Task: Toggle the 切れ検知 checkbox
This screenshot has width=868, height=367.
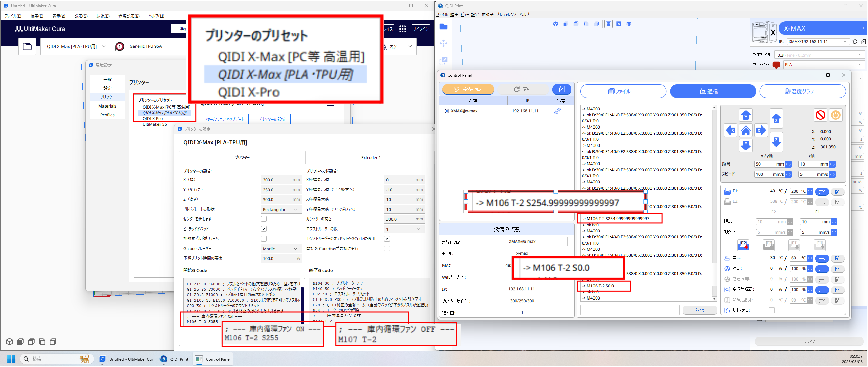Action: click(772, 310)
